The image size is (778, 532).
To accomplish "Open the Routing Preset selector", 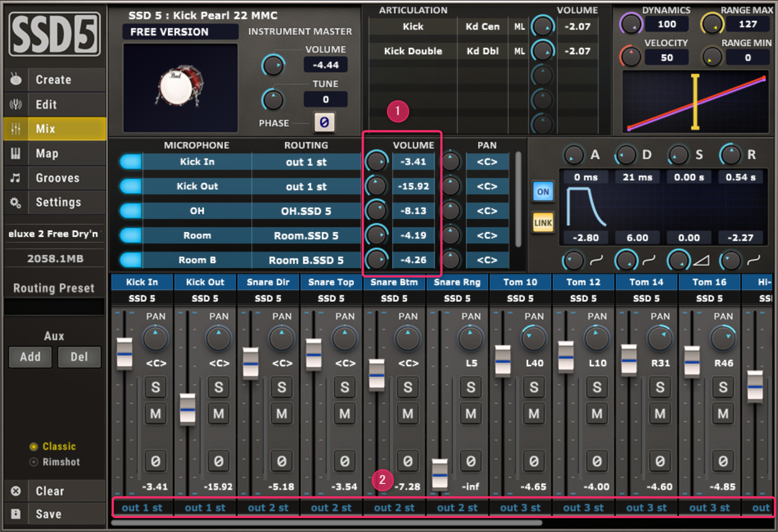I will pyautogui.click(x=53, y=307).
